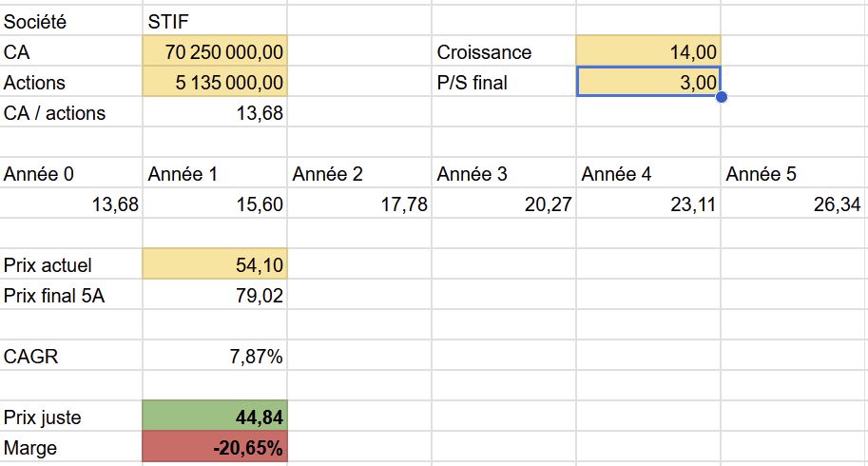Select the CA value cell 70 250 000,00
Screen dimensions: 868x466
[215, 51]
